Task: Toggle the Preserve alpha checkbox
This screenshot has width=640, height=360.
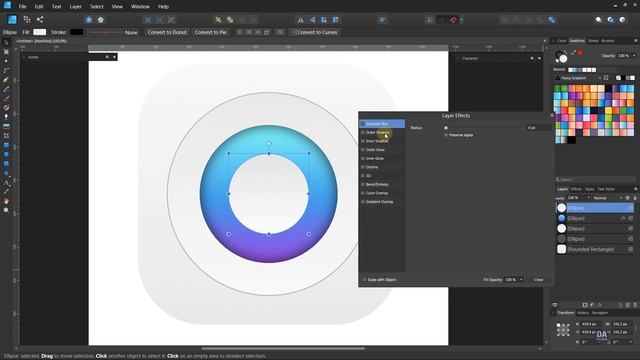Action: (446, 135)
